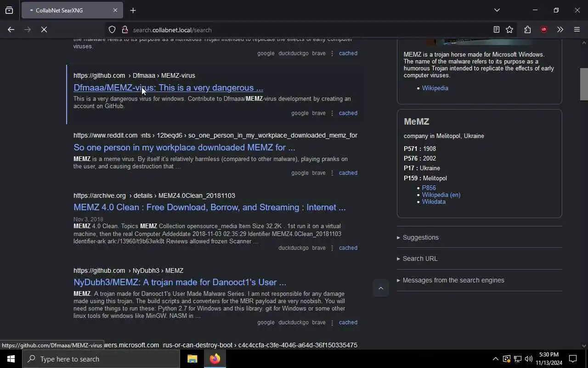Screen dimensions: 588x368
Task: Click 'P571 : 1908' entry in MeMZ box
Action: (420, 149)
